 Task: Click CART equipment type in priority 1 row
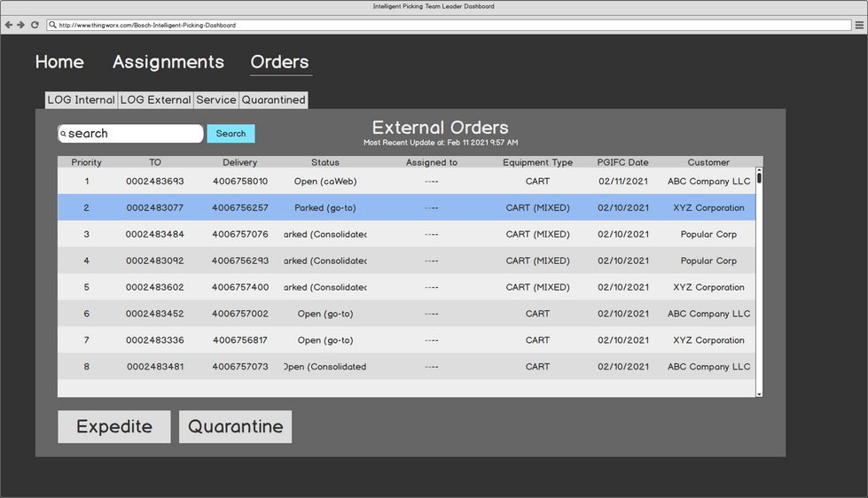coord(537,181)
